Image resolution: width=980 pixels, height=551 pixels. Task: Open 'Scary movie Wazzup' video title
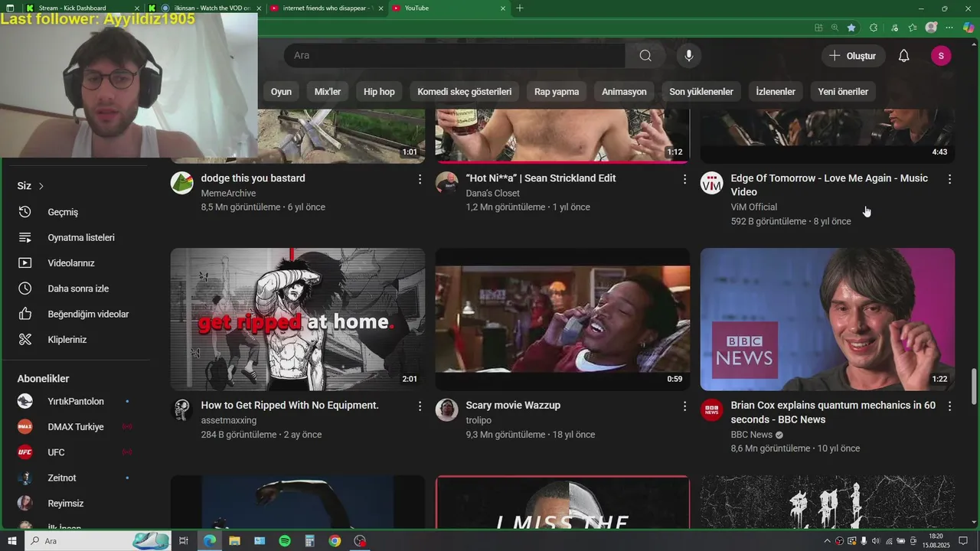point(513,405)
